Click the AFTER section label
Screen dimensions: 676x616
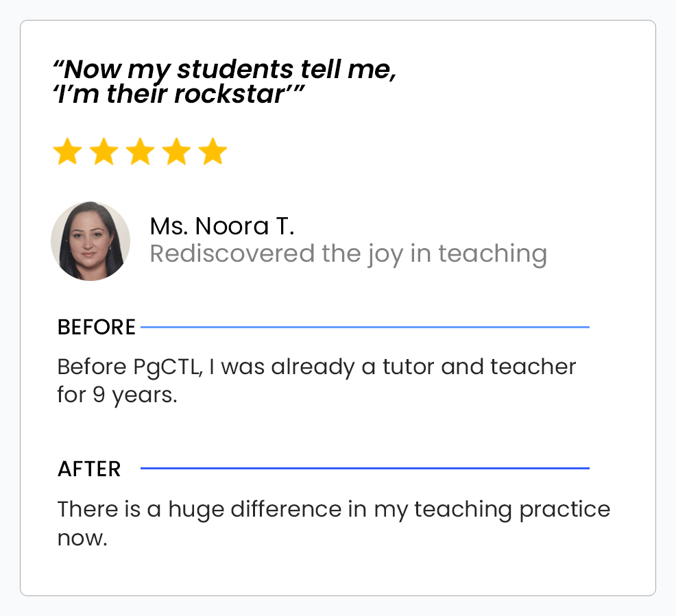pyautogui.click(x=89, y=469)
